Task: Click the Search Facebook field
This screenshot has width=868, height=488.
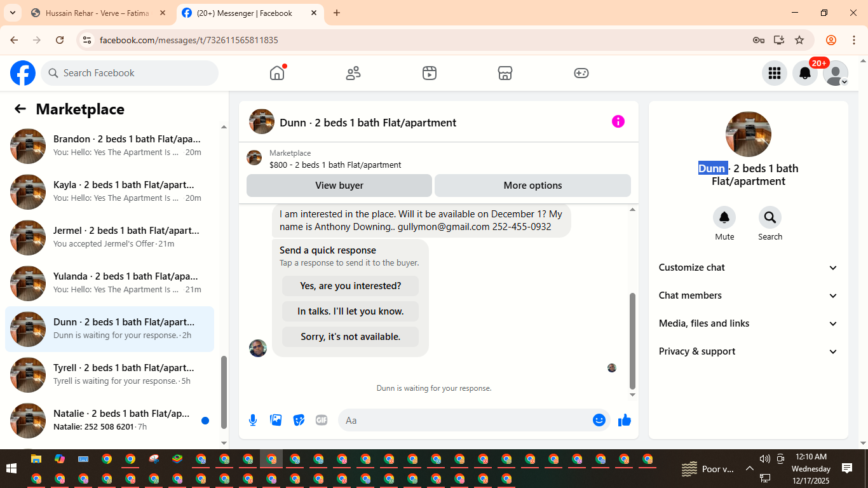Action: (x=130, y=73)
